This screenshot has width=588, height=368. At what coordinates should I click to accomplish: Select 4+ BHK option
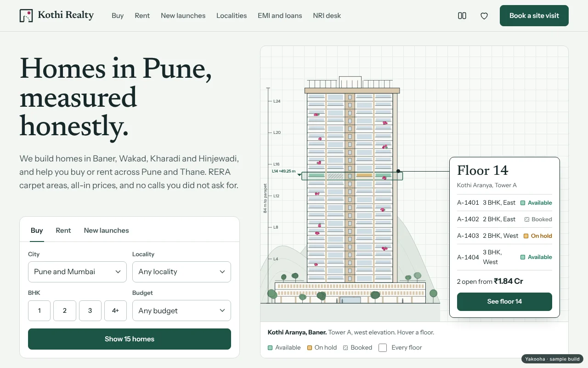(x=115, y=310)
